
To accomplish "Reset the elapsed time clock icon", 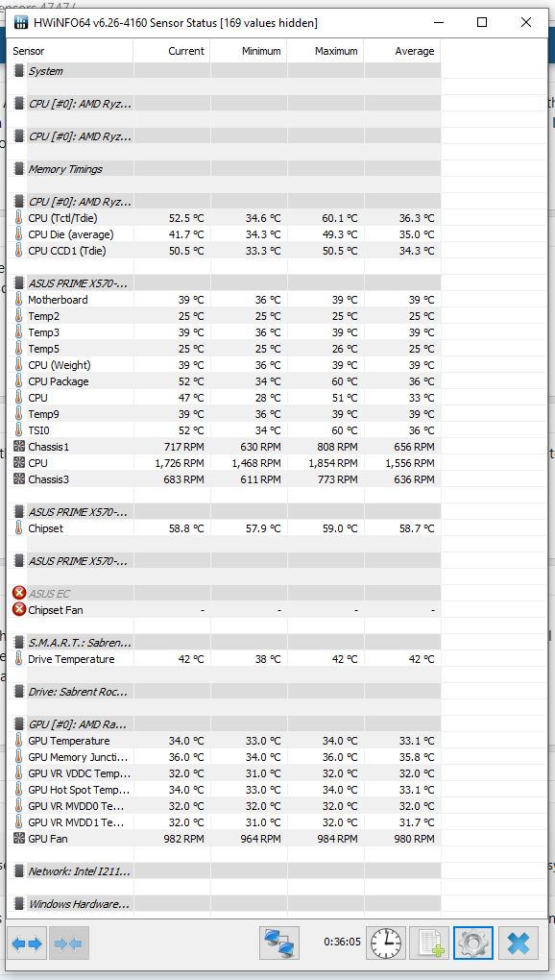I will click(385, 943).
